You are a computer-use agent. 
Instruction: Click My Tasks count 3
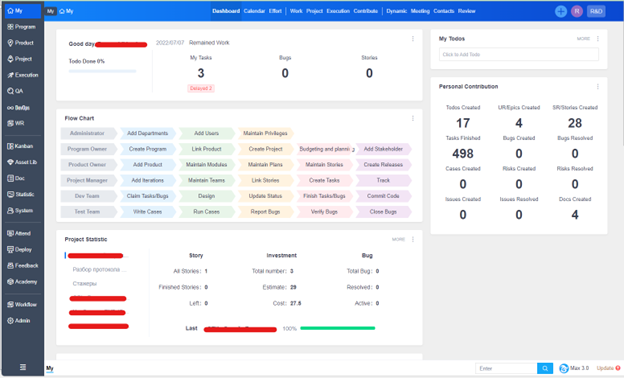pyautogui.click(x=201, y=73)
